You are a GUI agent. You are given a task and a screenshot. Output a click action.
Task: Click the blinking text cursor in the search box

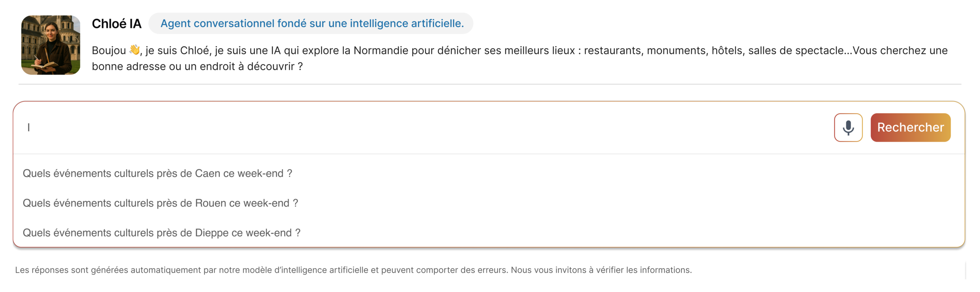point(29,127)
